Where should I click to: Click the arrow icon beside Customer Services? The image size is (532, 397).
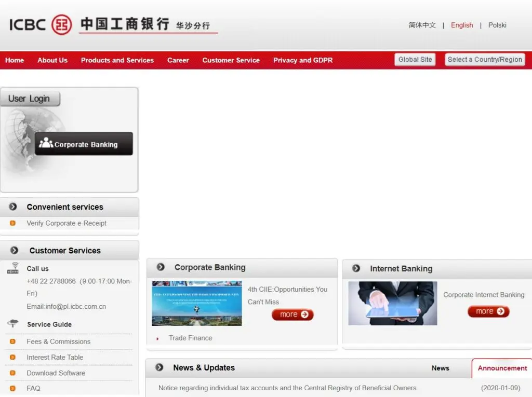tap(14, 250)
